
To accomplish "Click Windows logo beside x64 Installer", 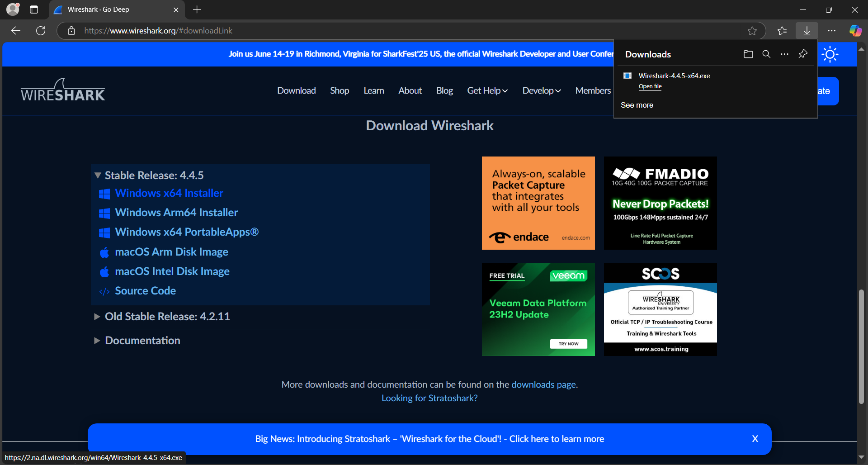I will 104,194.
